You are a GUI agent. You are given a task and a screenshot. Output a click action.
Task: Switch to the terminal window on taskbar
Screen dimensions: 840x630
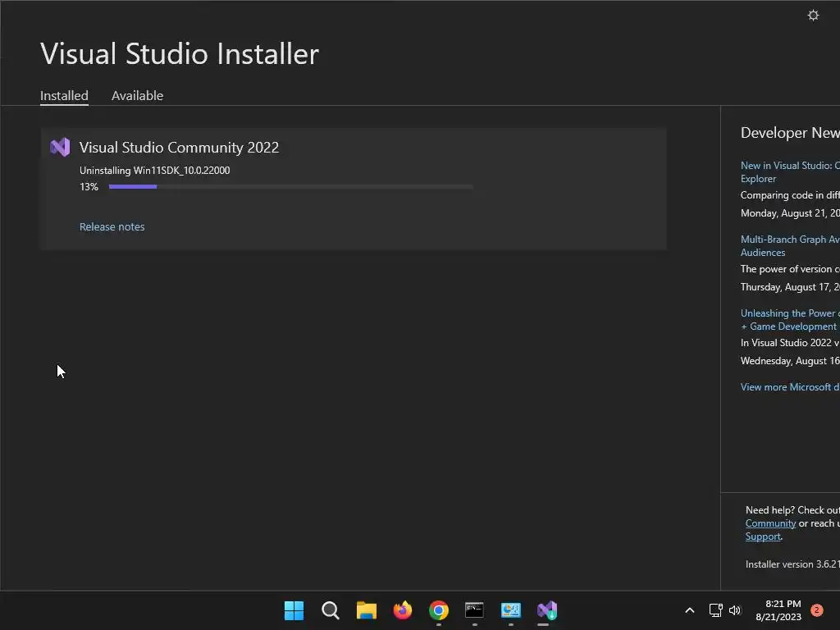(475, 610)
